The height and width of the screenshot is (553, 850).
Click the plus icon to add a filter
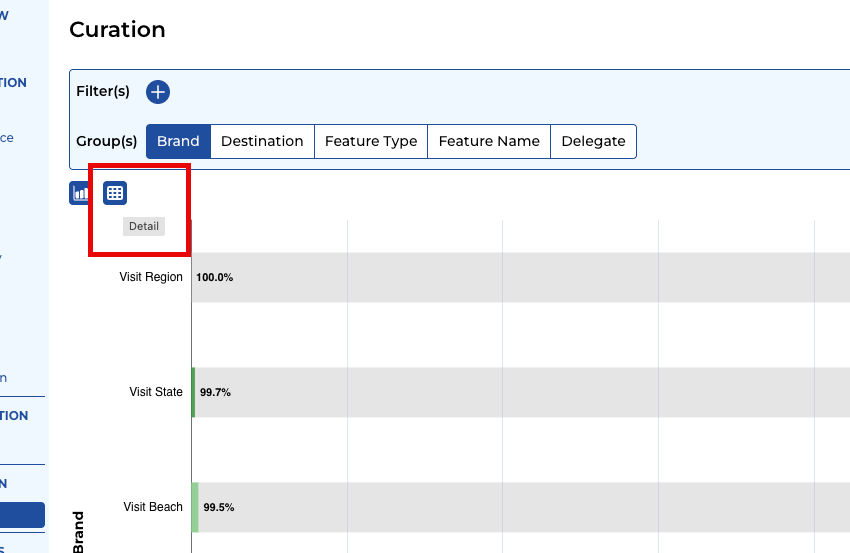click(x=158, y=92)
